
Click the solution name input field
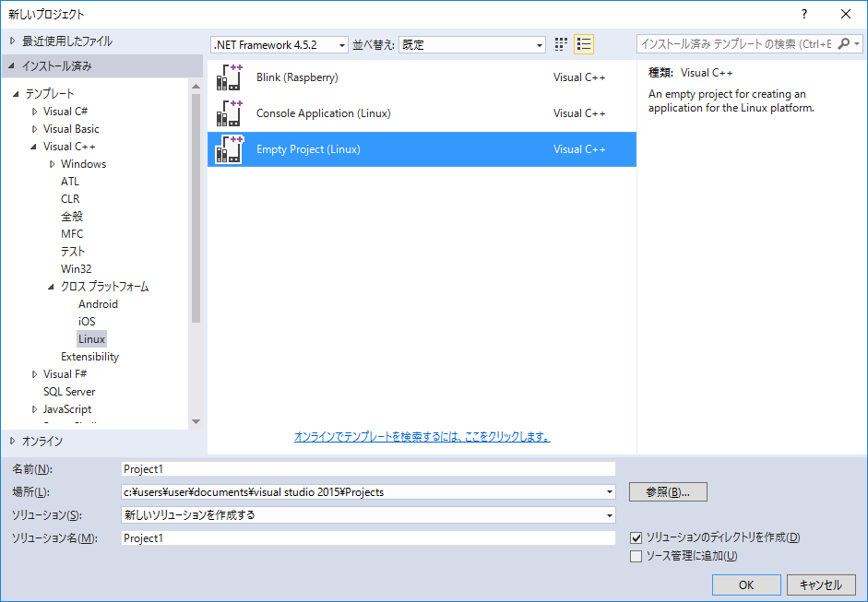click(368, 537)
